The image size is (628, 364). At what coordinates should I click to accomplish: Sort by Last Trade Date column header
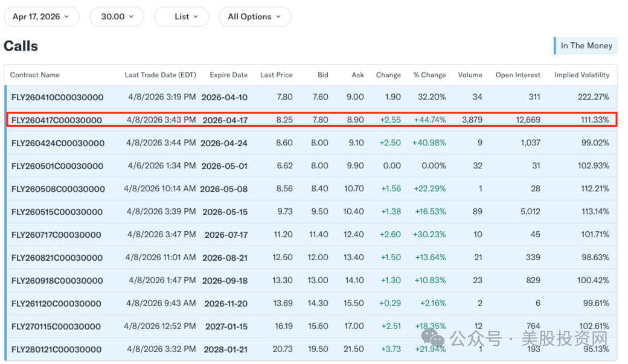tap(160, 75)
